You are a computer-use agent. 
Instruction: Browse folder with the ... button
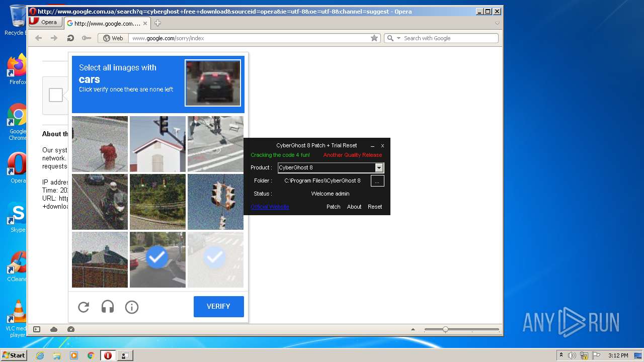click(377, 181)
